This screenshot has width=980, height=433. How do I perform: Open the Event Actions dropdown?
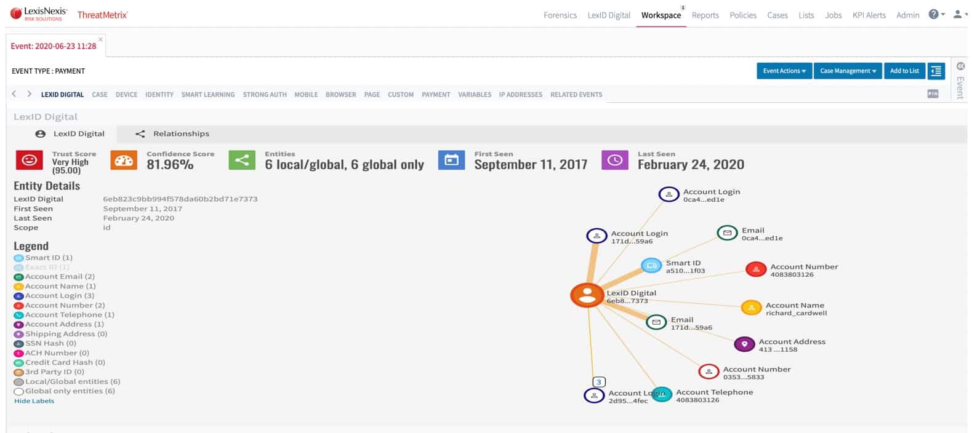tap(784, 71)
